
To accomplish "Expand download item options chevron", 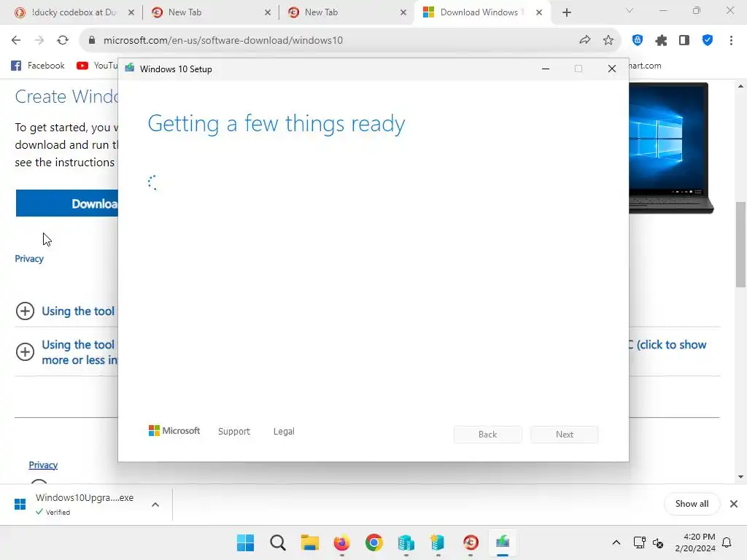I will pos(155,505).
